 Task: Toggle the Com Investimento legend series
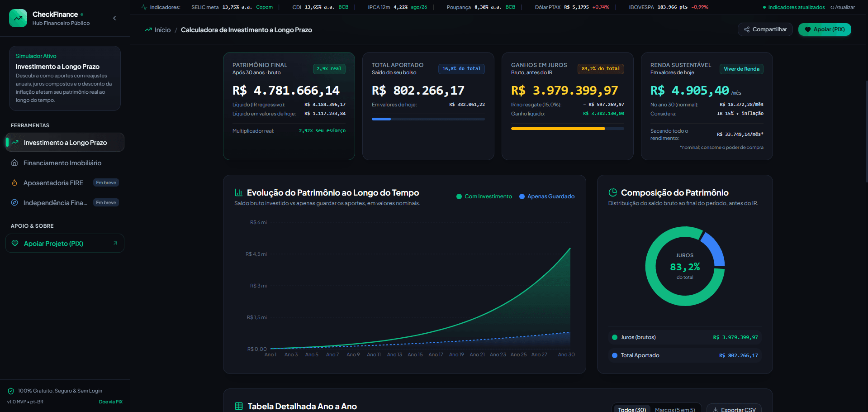pyautogui.click(x=484, y=196)
